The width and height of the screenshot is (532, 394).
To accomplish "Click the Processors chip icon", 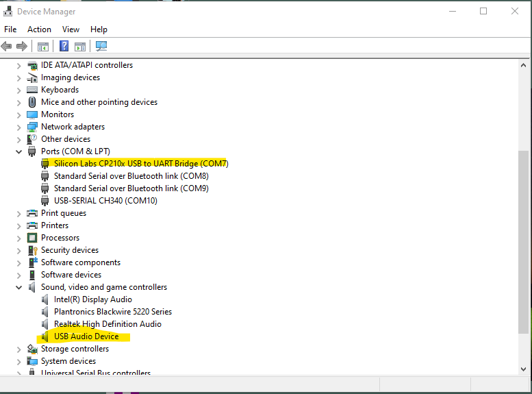I will (x=32, y=238).
